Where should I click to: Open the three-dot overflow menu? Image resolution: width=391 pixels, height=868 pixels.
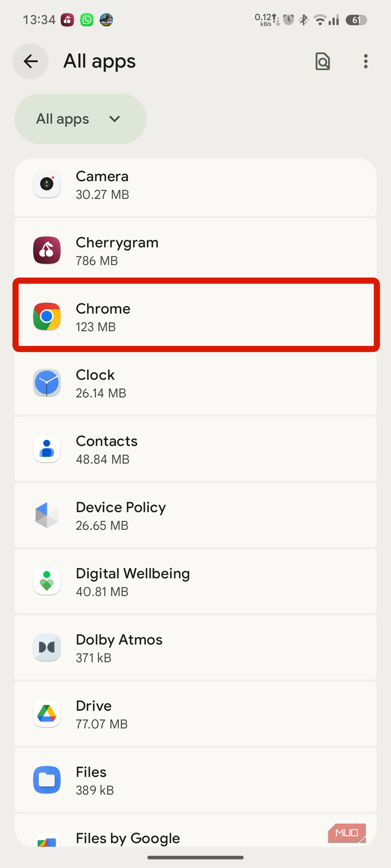tap(365, 61)
